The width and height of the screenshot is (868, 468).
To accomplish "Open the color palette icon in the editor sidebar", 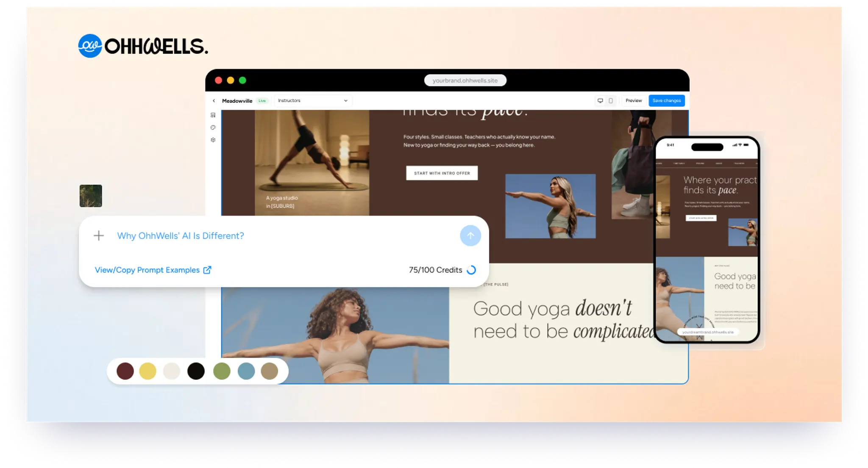I will point(213,127).
